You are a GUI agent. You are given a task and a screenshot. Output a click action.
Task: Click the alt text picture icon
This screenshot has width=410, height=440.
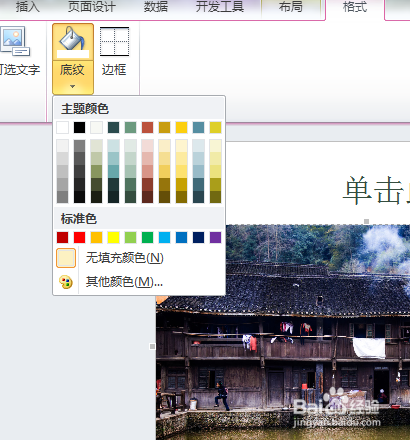(15, 41)
